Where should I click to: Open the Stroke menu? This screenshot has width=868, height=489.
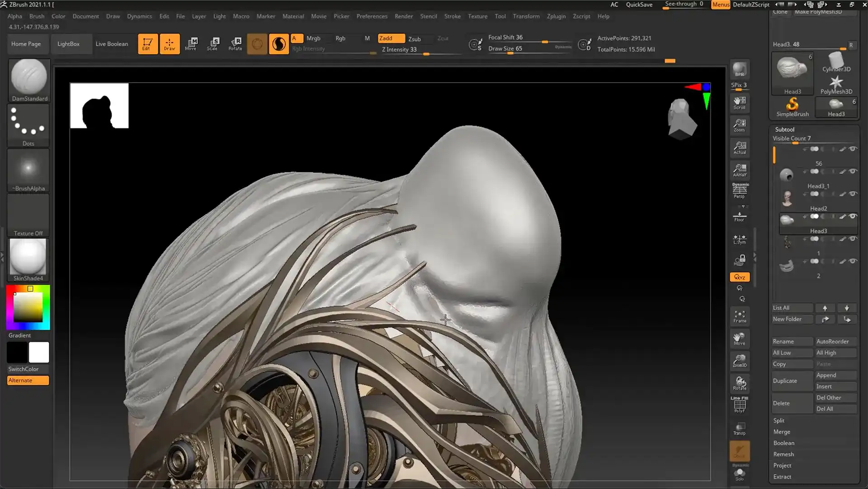[452, 16]
